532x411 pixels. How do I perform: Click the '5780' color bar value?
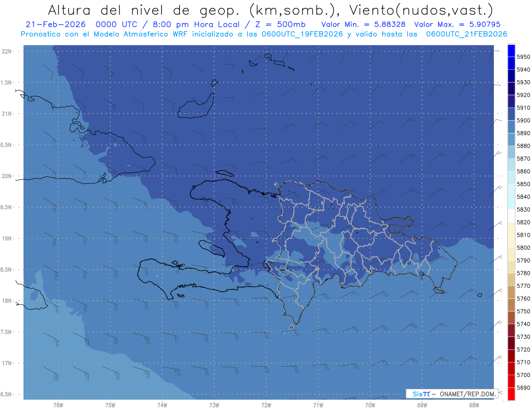tap(524, 273)
